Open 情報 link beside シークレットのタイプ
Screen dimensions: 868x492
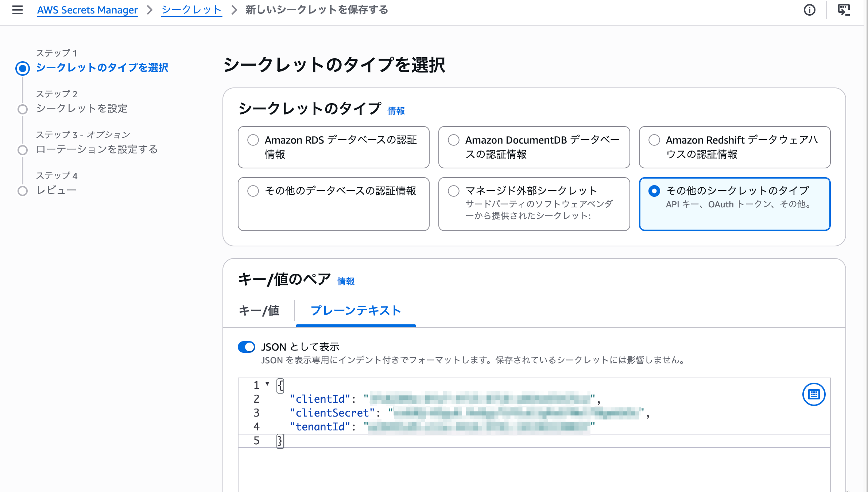(396, 111)
